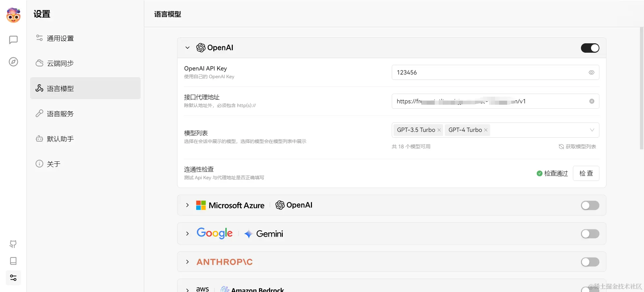This screenshot has height=292, width=644.
Task: Enable the Microsoft Azure provider switch
Action: pyautogui.click(x=590, y=205)
